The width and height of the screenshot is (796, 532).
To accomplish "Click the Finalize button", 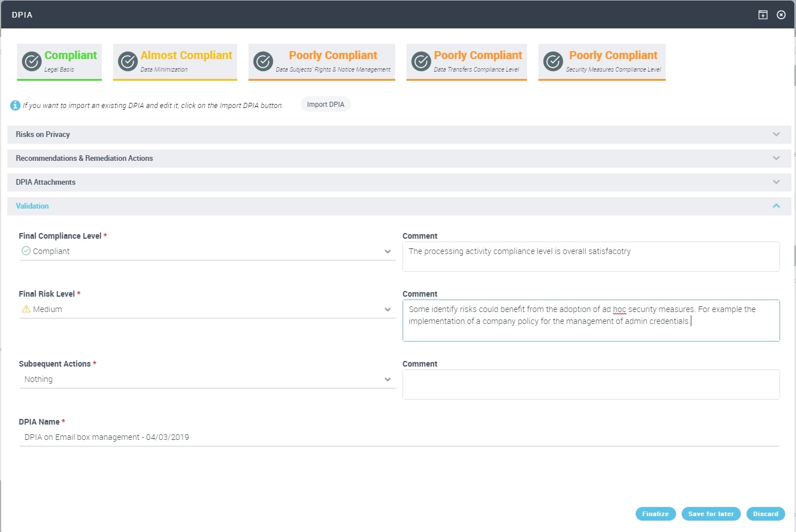I will point(656,514).
